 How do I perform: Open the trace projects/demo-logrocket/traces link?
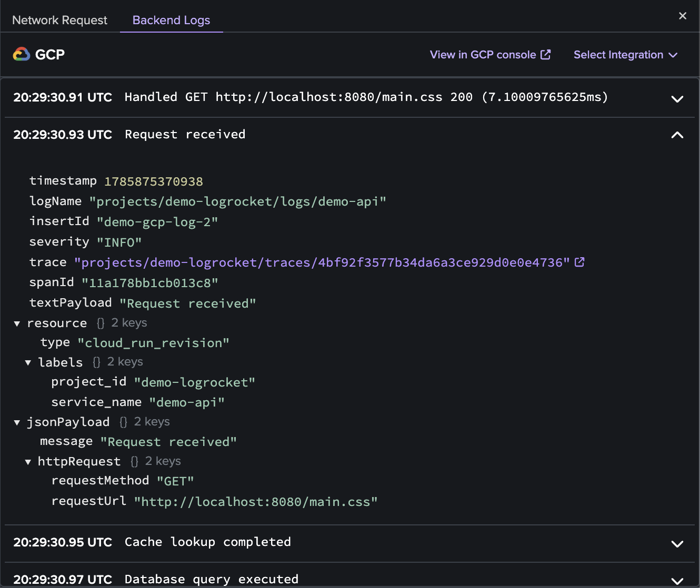[322, 262]
